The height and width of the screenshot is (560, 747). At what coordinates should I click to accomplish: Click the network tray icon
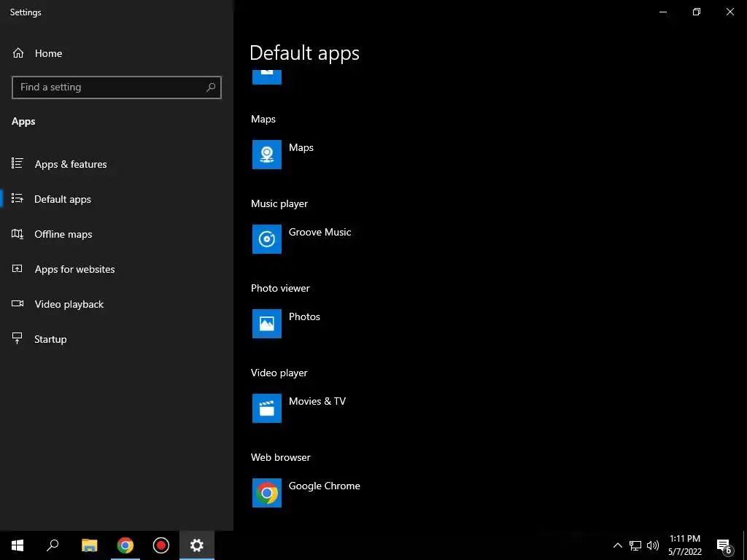[x=635, y=545]
